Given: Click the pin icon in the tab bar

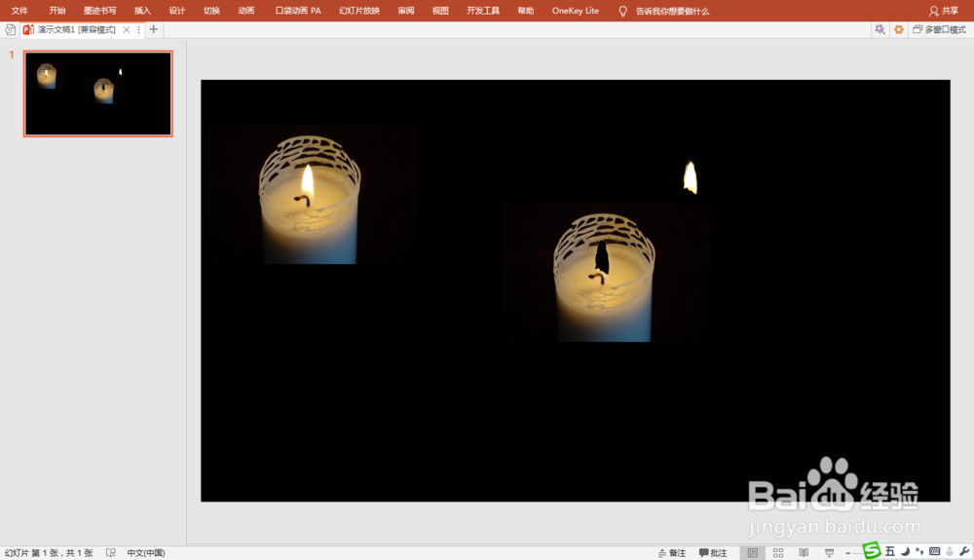Looking at the screenshot, I should [x=880, y=29].
